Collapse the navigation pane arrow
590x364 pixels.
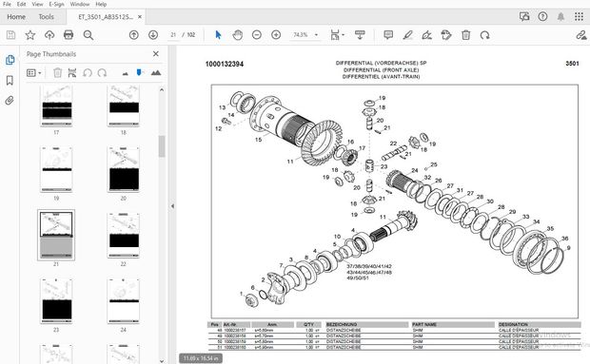coord(172,206)
